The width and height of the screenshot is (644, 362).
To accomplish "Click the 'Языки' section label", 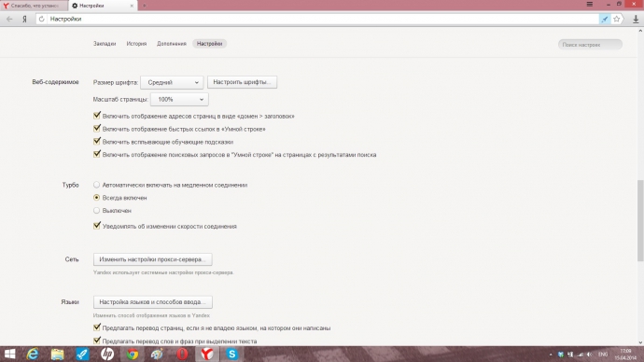I will pos(70,302).
